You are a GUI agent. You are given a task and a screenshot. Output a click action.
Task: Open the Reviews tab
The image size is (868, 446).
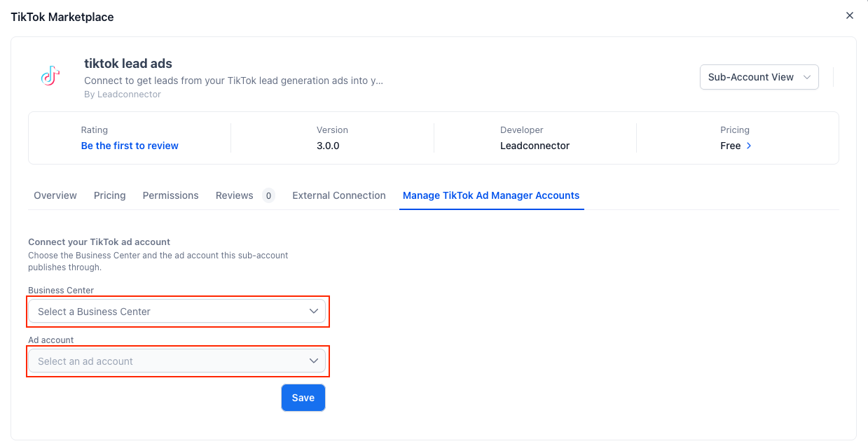point(235,195)
